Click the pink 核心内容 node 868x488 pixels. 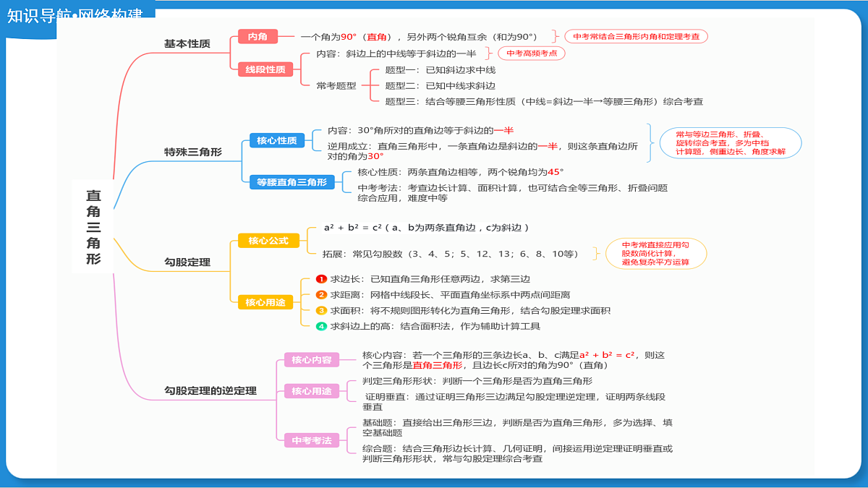312,359
